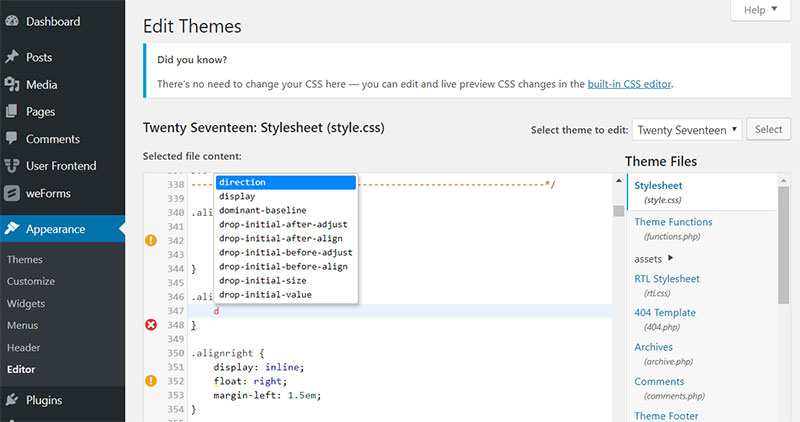Click the Appearance paintbrush icon
800x422 pixels.
pos(12,229)
